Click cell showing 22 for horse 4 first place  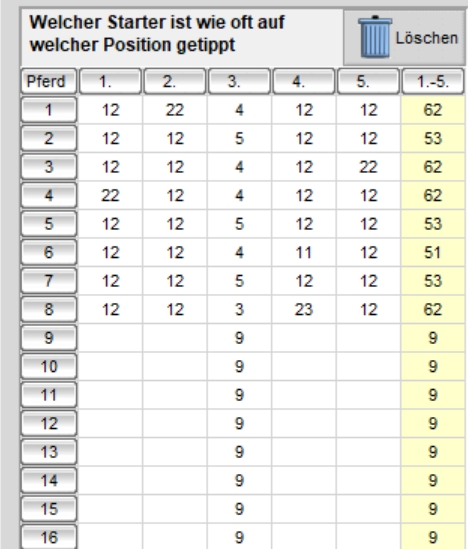click(110, 195)
